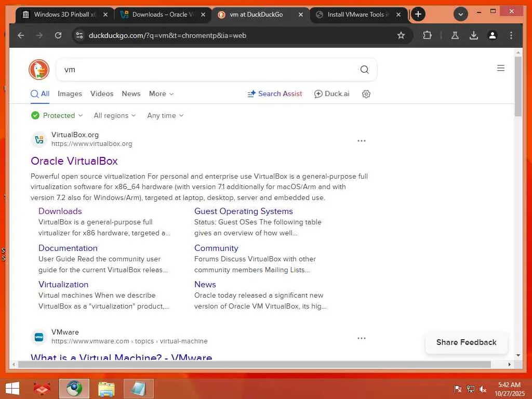Open the VirtualBox Downloads sitelink
The width and height of the screenshot is (532, 399).
click(x=60, y=211)
